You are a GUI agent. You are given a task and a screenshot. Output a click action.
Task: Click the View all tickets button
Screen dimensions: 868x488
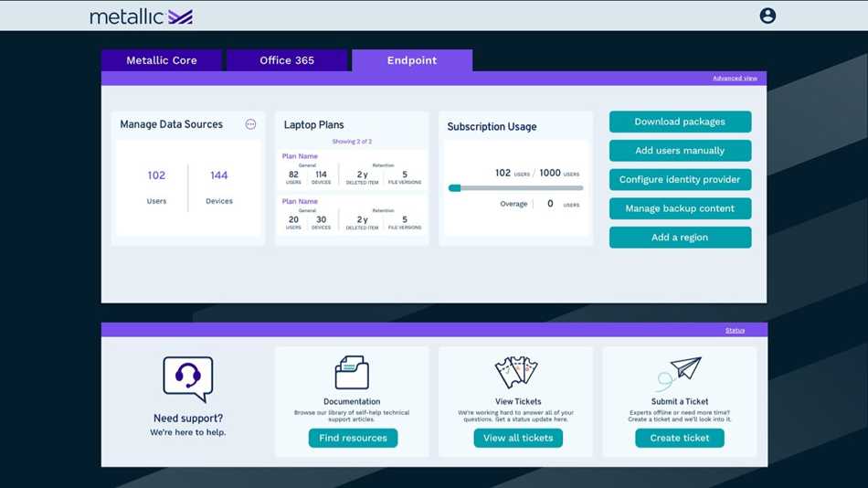[x=518, y=438]
